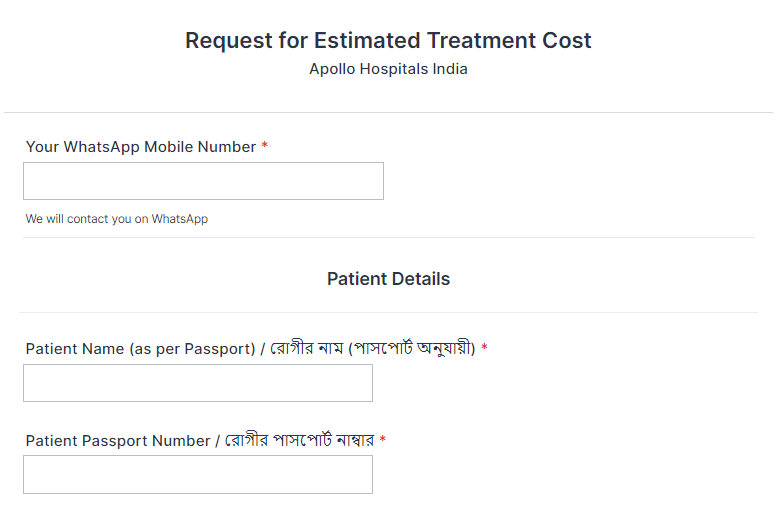Click the Bengali text "রোগীর পাসপোর্ট নাম্বার"
The height and width of the screenshot is (508, 778).
tap(299, 441)
